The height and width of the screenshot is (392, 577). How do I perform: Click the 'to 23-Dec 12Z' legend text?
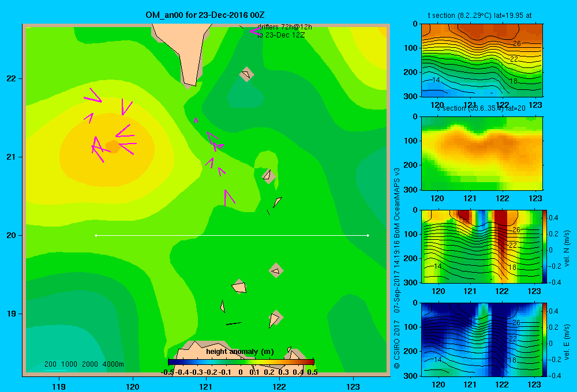click(x=281, y=35)
